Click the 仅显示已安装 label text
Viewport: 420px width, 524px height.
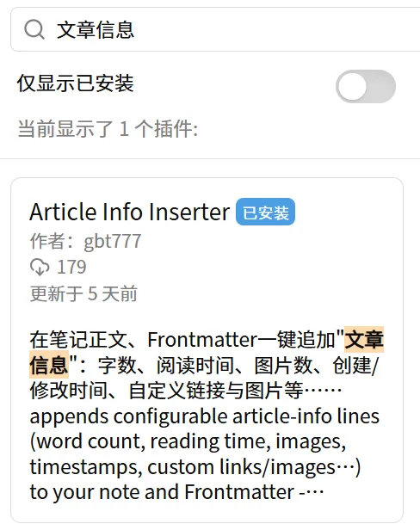pyautogui.click(x=76, y=83)
